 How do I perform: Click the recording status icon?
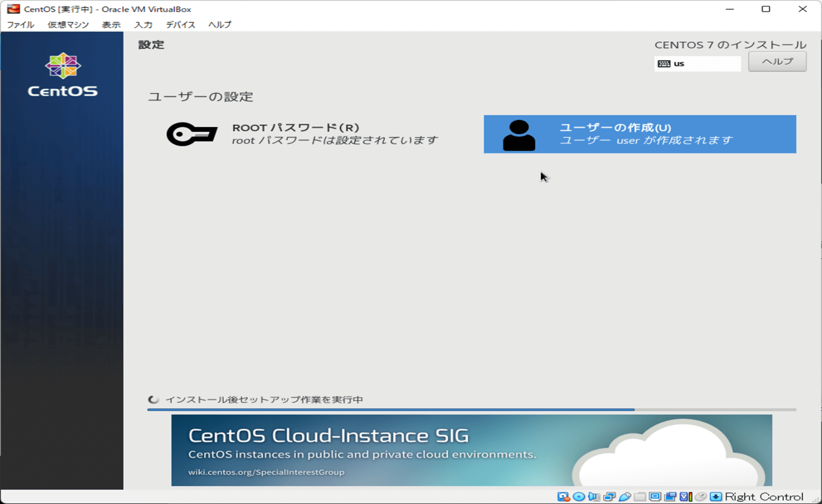pyautogui.click(x=670, y=497)
